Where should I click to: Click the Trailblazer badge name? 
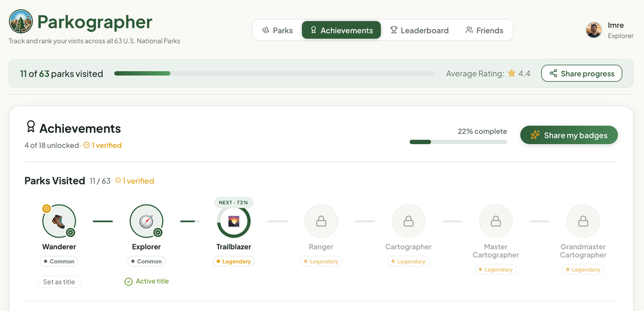click(x=233, y=247)
